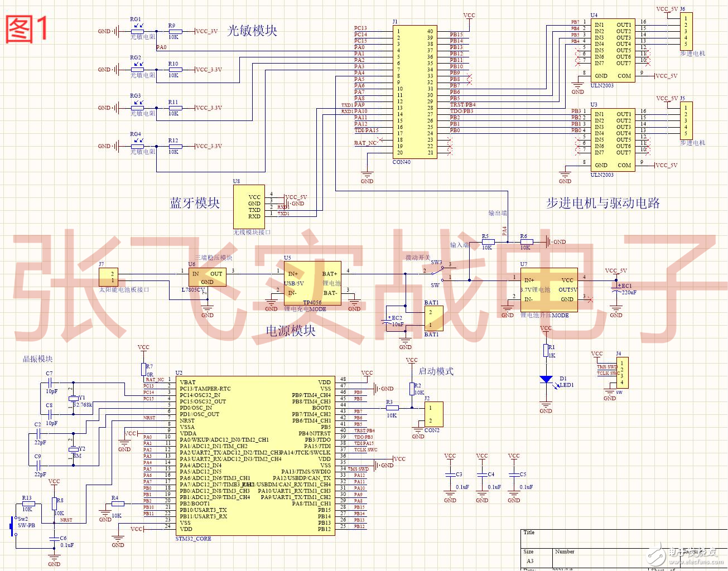Click the BAT_NC net label near J1
This screenshot has height=571, width=728.
pyautogui.click(x=365, y=143)
